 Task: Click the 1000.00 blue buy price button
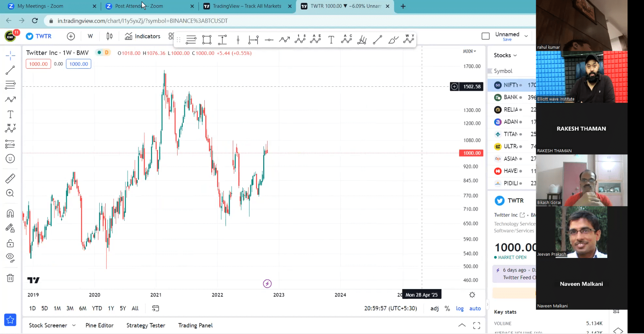[x=79, y=64]
